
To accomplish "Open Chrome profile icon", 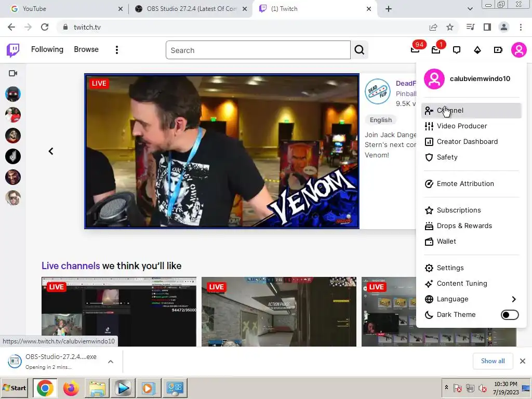I will point(504,27).
